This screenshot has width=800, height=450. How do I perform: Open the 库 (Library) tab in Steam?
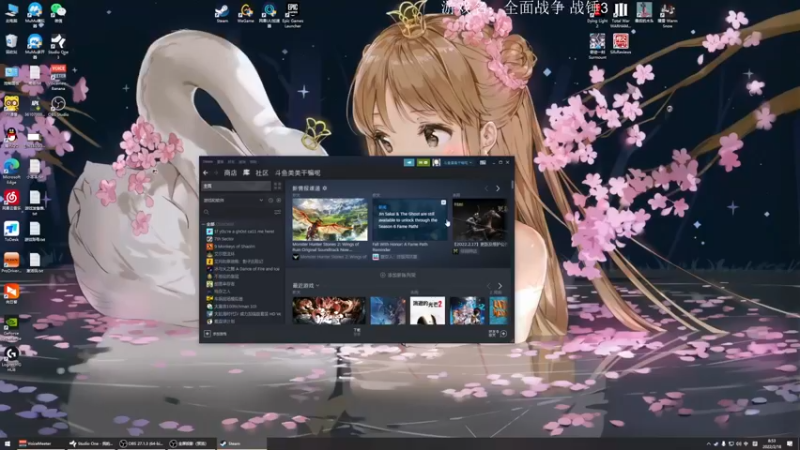(246, 173)
